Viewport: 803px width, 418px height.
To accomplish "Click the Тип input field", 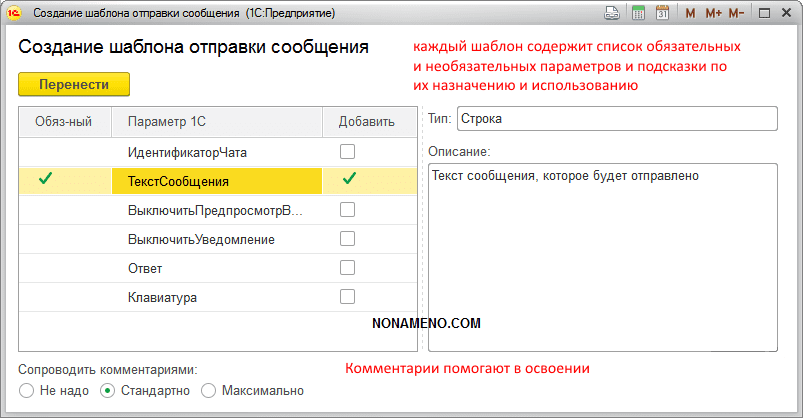I will (x=616, y=119).
